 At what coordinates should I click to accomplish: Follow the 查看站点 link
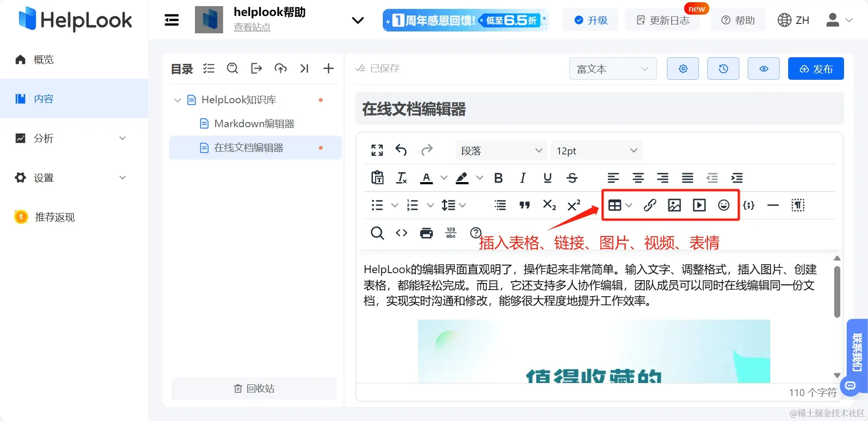coord(252,27)
